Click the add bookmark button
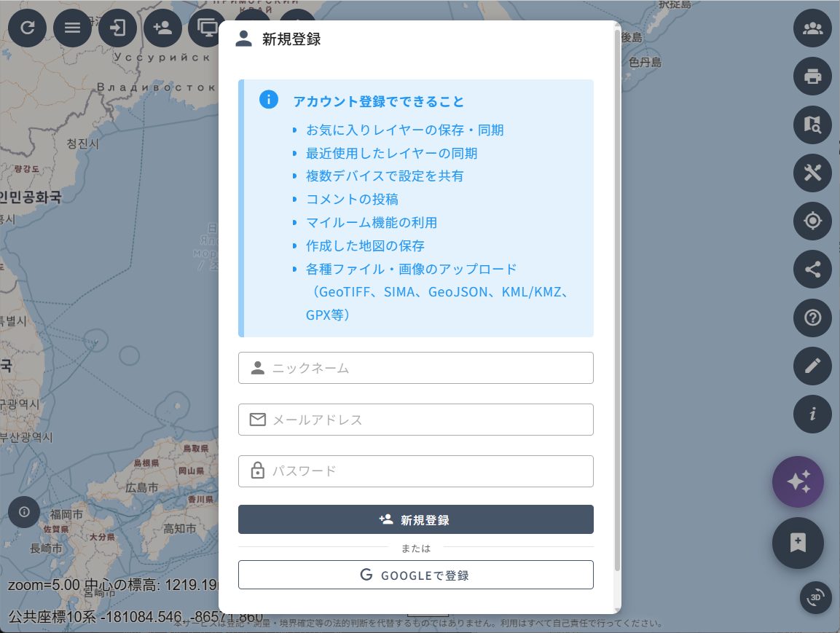Image resolution: width=840 pixels, height=633 pixels. 798,543
